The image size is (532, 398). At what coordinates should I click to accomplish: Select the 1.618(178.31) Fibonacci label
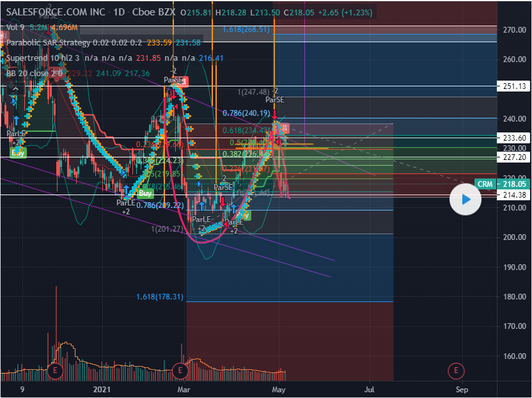160,297
